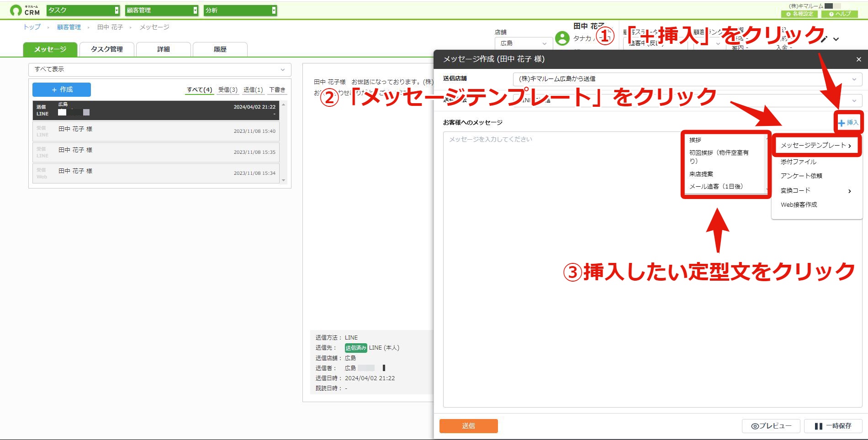Select メッセージテンプレート menu item
Viewport: 868px width, 440px height.
[x=815, y=145]
